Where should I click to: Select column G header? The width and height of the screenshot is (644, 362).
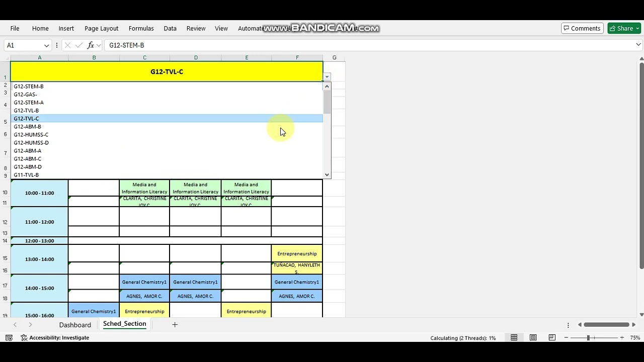(334, 58)
